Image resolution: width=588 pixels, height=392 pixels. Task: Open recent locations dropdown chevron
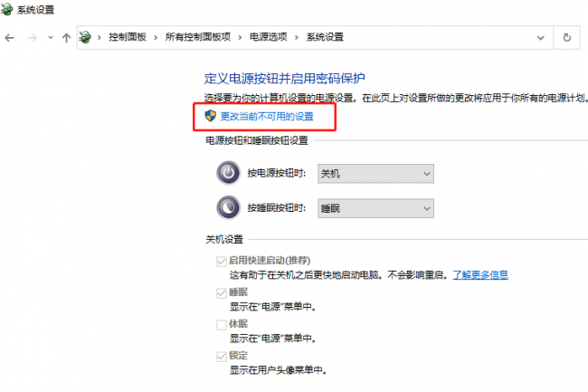click(x=51, y=37)
